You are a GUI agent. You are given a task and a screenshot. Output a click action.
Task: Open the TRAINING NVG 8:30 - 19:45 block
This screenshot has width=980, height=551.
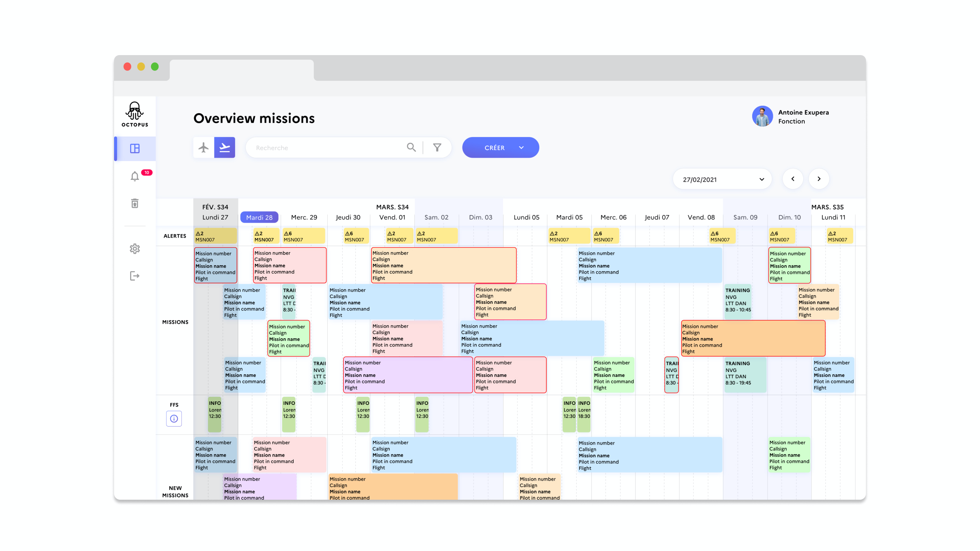745,374
